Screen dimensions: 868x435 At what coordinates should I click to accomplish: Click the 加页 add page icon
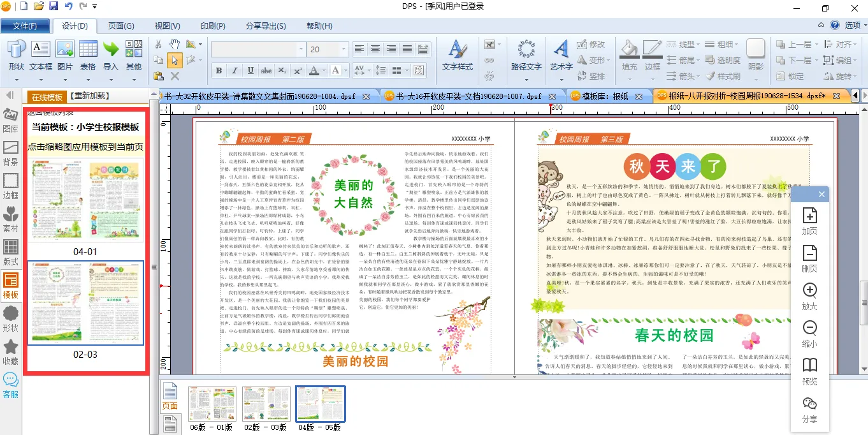809,221
